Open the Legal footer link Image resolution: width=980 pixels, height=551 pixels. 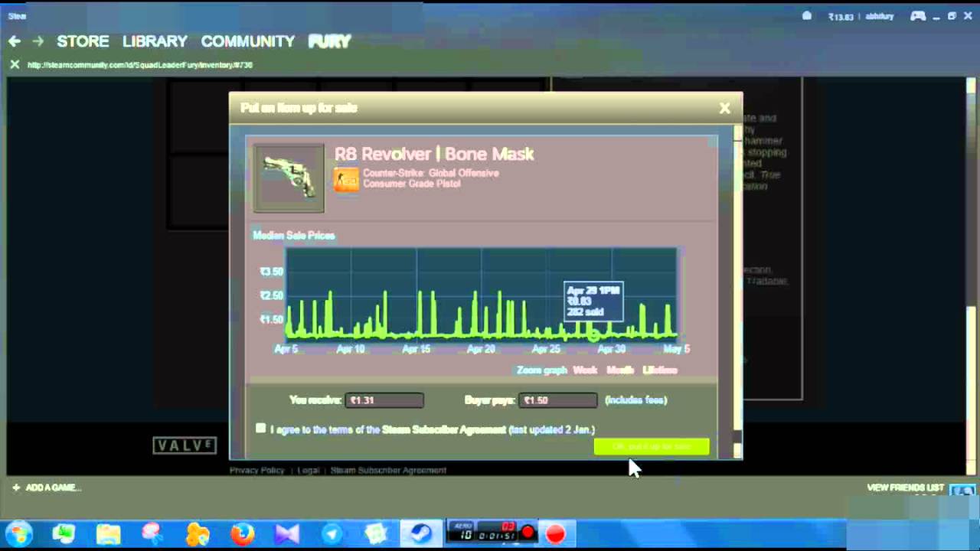point(308,471)
